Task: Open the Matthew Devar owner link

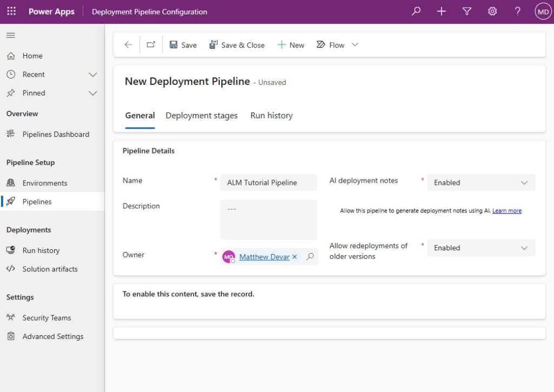Action: (264, 257)
